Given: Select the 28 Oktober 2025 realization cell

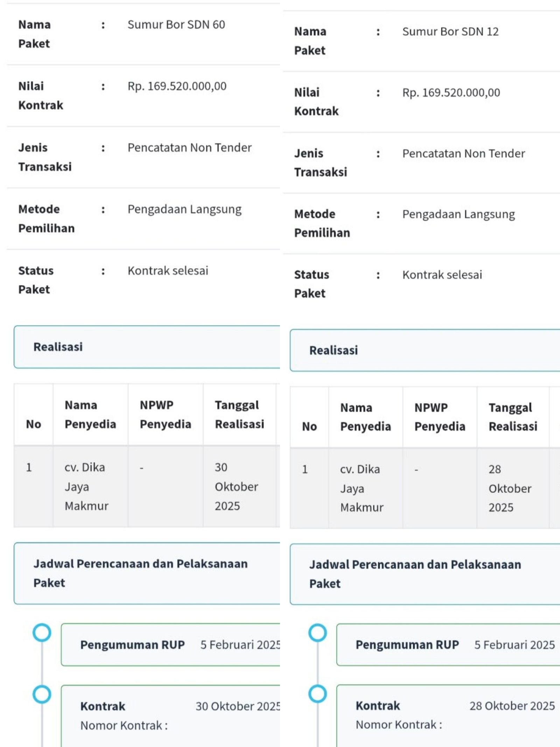Looking at the screenshot, I should pyautogui.click(x=510, y=488).
